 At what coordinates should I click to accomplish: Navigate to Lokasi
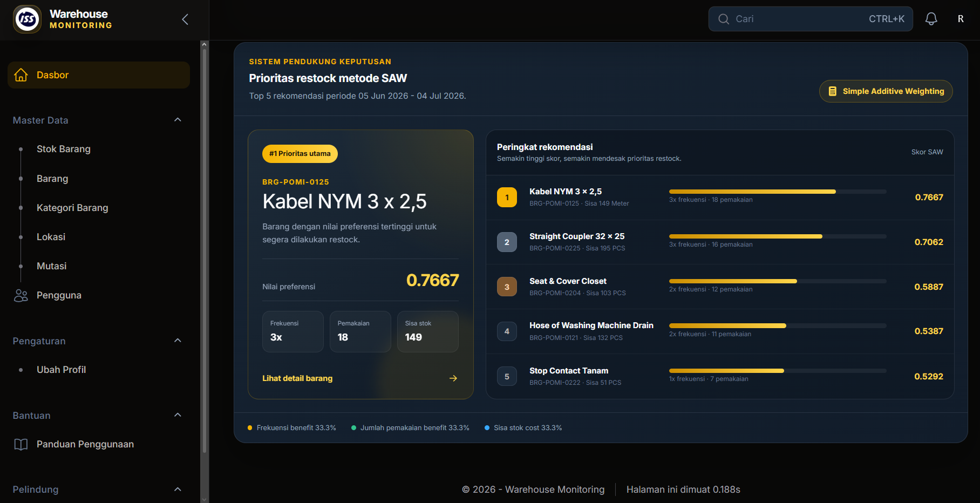coord(51,237)
